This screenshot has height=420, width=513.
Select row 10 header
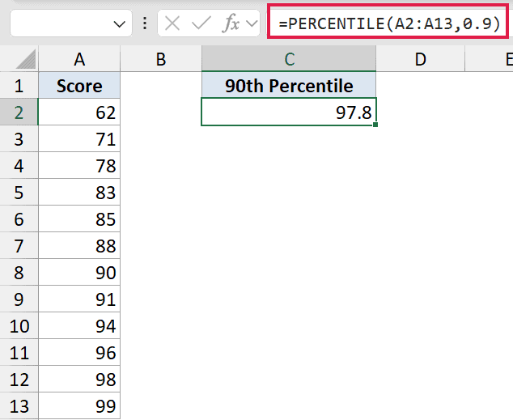(19, 326)
